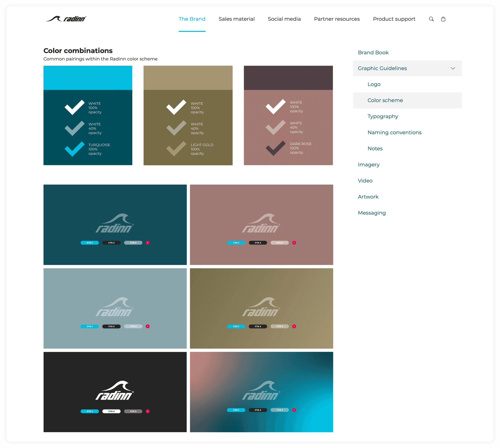Image resolution: width=500 pixels, height=448 pixels.
Task: Select the dark rose top swatch
Action: (x=288, y=78)
